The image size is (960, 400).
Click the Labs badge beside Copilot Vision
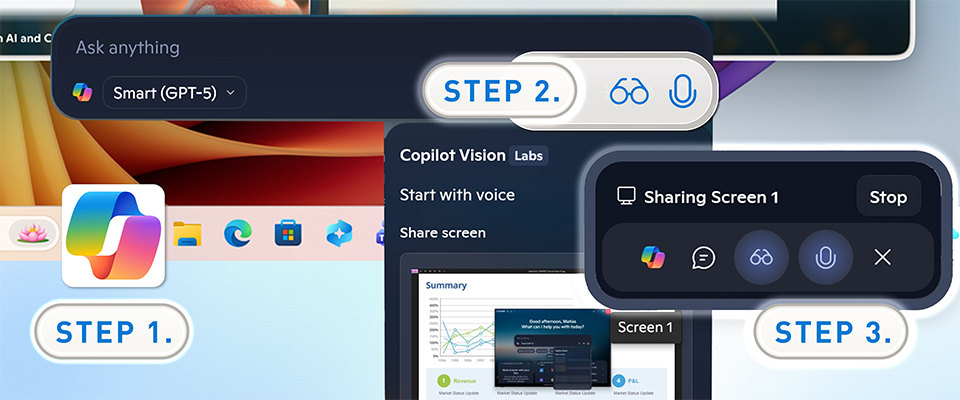[x=528, y=156]
